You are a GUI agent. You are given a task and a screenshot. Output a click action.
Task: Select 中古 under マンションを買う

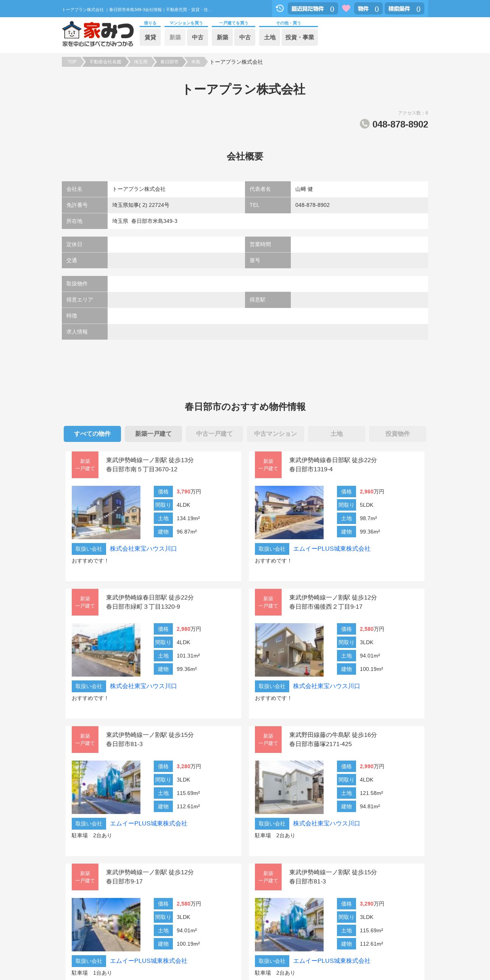coord(197,37)
